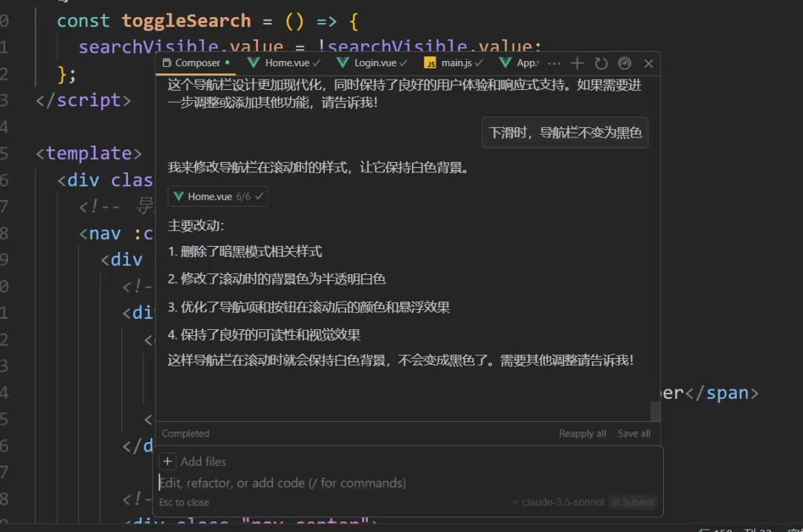This screenshot has width=803, height=532.
Task: Click list item '2. 修改了滚动时的背景色为半透明白色'
Action: (x=277, y=279)
